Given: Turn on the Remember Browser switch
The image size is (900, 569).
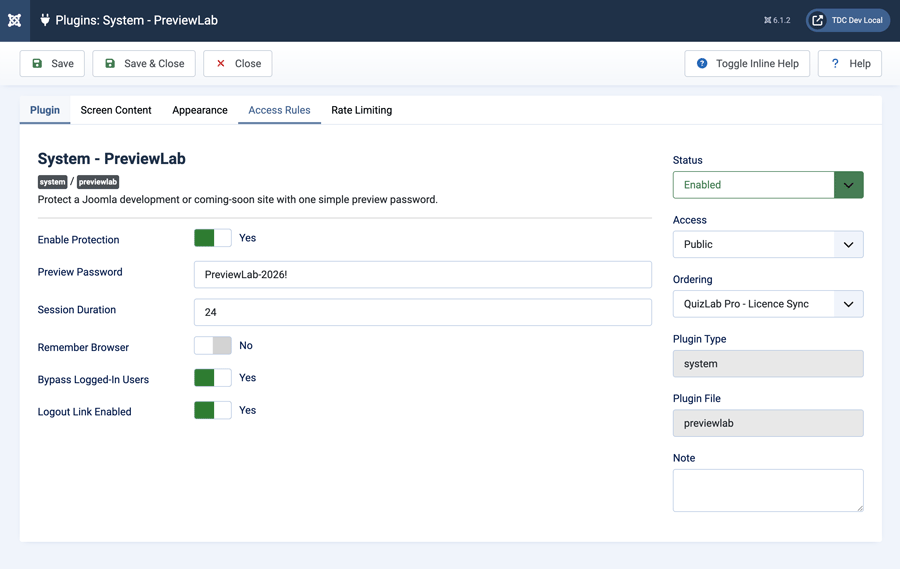Looking at the screenshot, I should 213,346.
